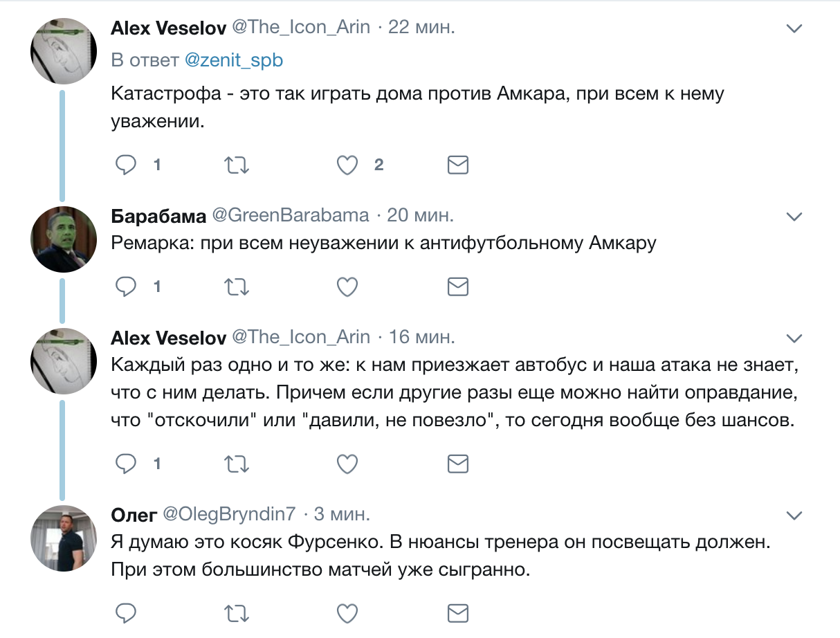Retweet Alex Veselov's 'Катастрофа' tweet
The image size is (840, 638).
(x=237, y=165)
